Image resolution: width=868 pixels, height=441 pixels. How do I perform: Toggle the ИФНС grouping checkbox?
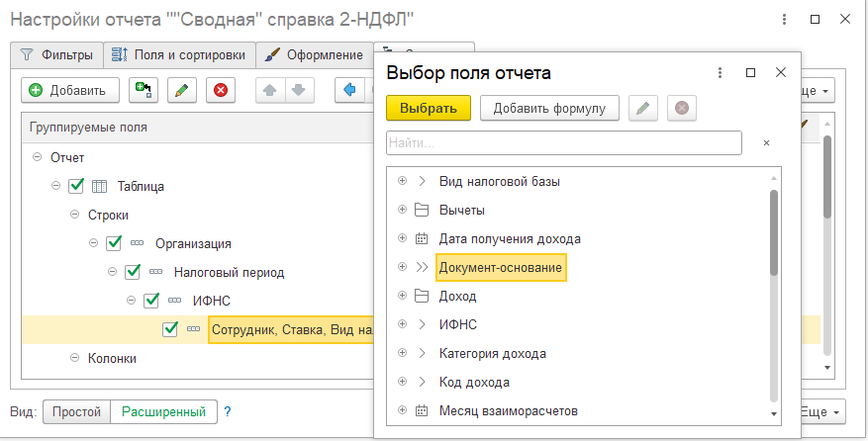click(151, 301)
